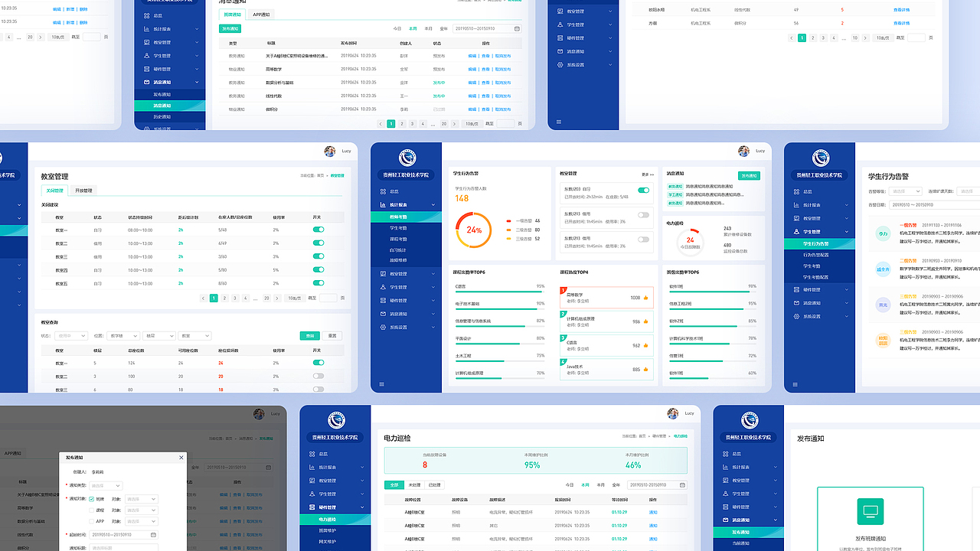Expand 系统设置 chevron in center dashboard sidebar
980x551 pixels.
tap(433, 327)
